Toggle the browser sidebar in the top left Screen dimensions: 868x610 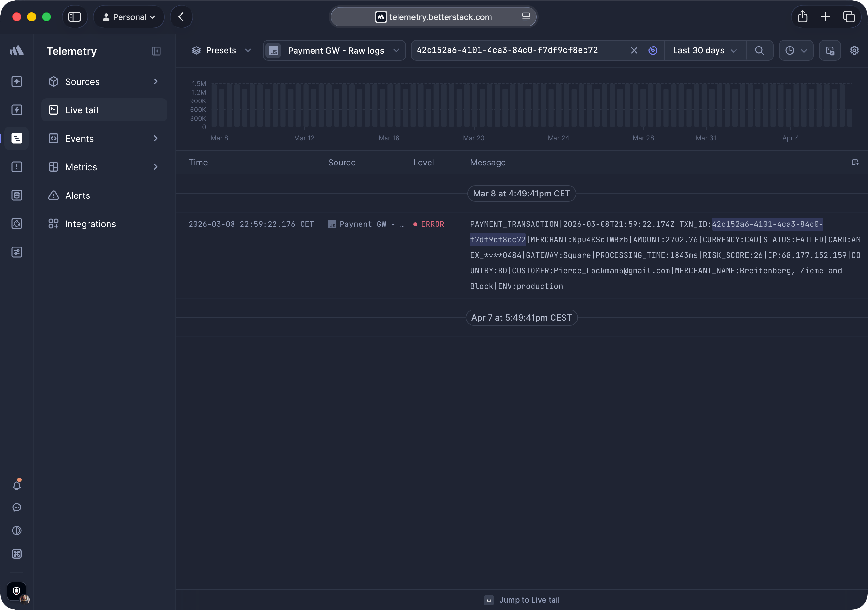coord(75,17)
